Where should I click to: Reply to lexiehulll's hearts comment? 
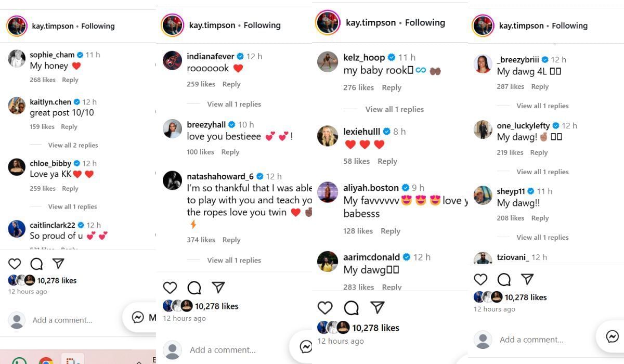click(387, 161)
